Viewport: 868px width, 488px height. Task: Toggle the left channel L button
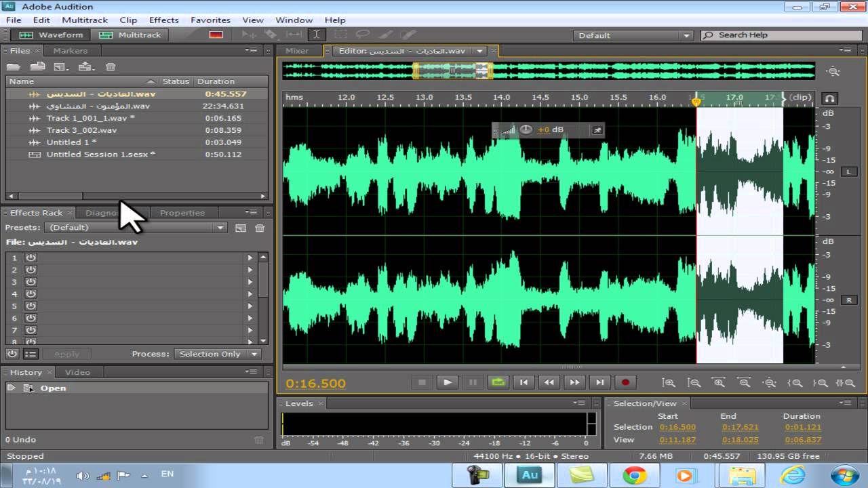pos(848,172)
